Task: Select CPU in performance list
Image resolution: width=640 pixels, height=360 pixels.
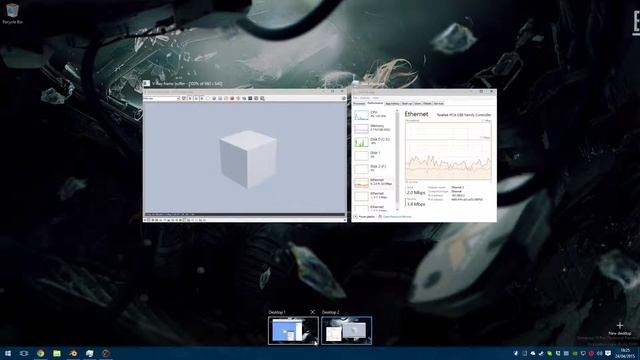Action: coord(373,115)
